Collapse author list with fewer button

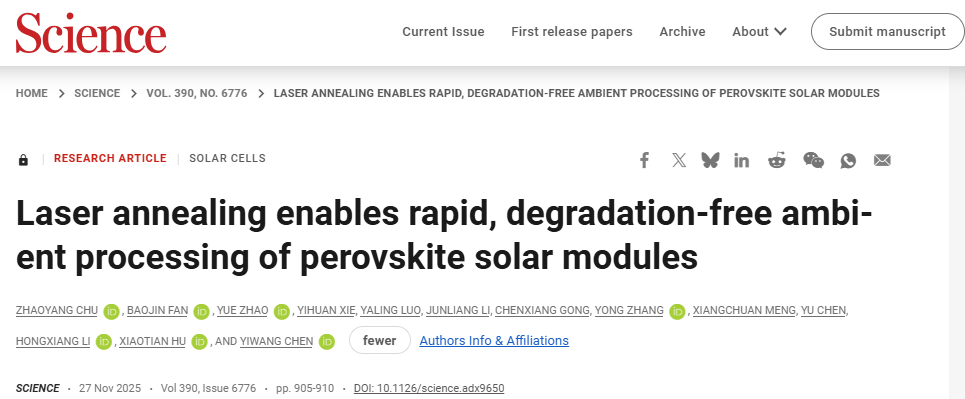pyautogui.click(x=380, y=341)
